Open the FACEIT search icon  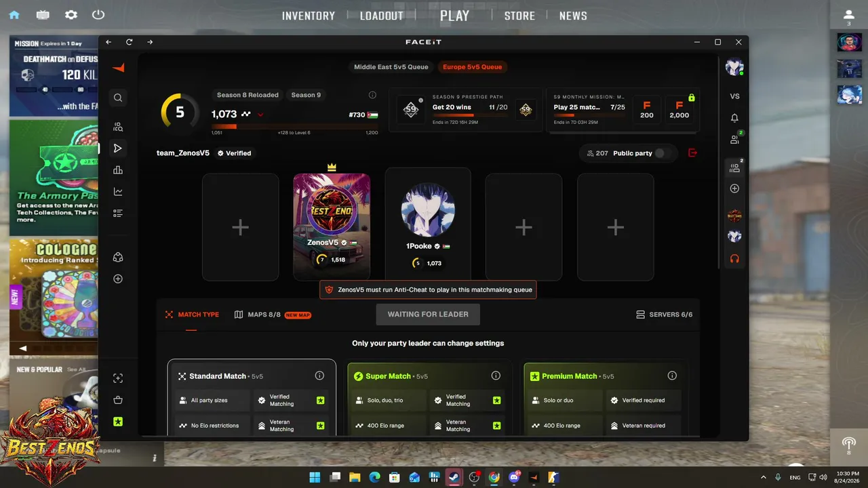[x=118, y=98]
